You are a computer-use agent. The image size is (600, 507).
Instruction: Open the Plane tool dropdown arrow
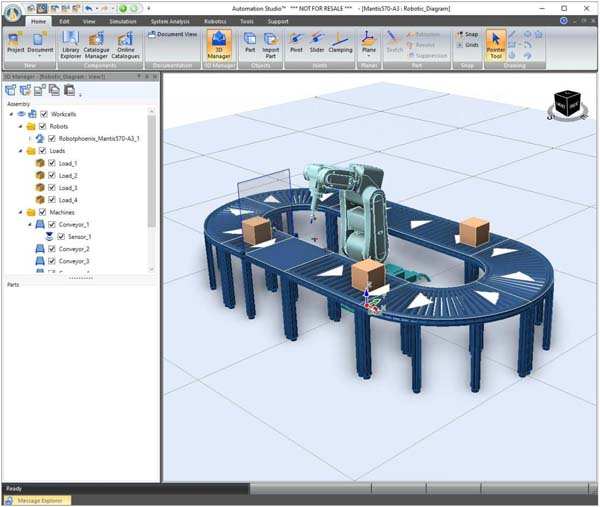(369, 56)
